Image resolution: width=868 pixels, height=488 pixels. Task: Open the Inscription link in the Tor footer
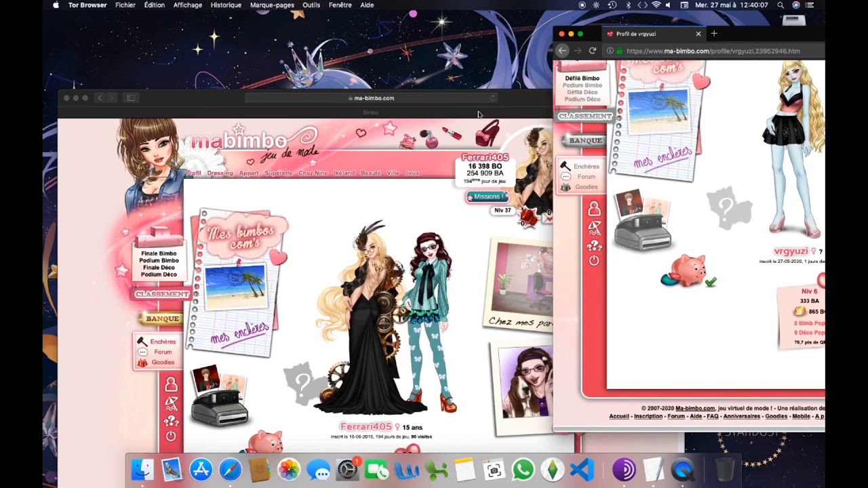point(648,416)
